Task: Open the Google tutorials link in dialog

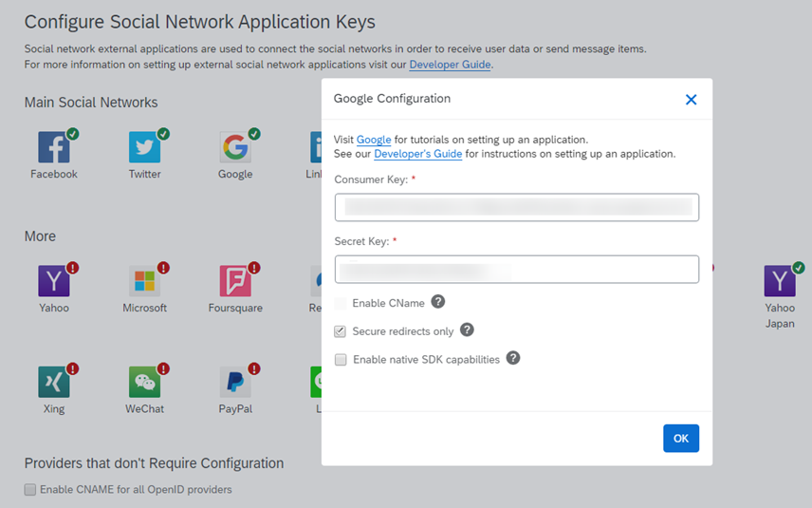Action: point(374,140)
